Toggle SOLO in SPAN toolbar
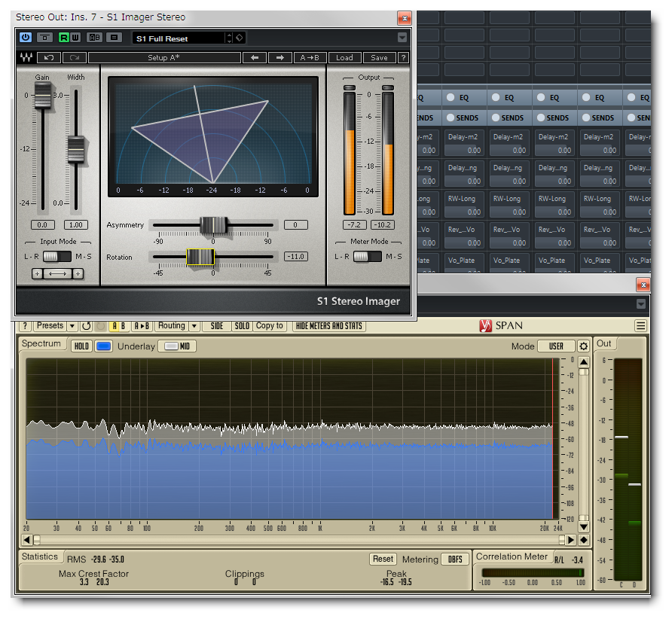 242,326
